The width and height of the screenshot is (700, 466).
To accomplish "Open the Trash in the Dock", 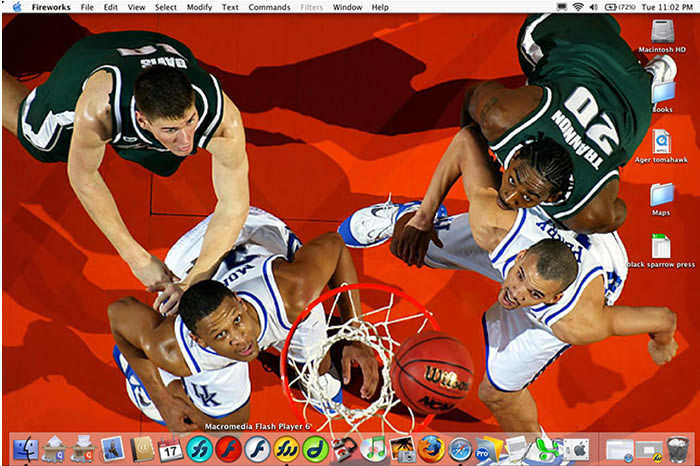I will click(x=677, y=449).
